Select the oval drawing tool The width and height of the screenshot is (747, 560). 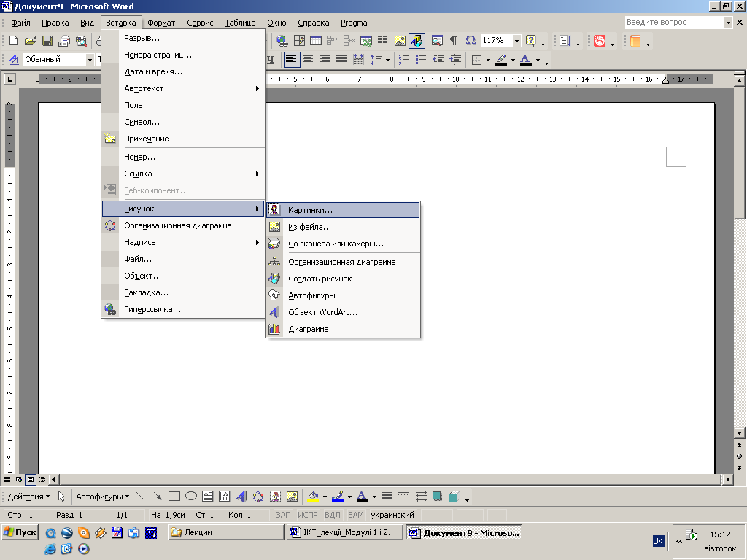pos(191,497)
